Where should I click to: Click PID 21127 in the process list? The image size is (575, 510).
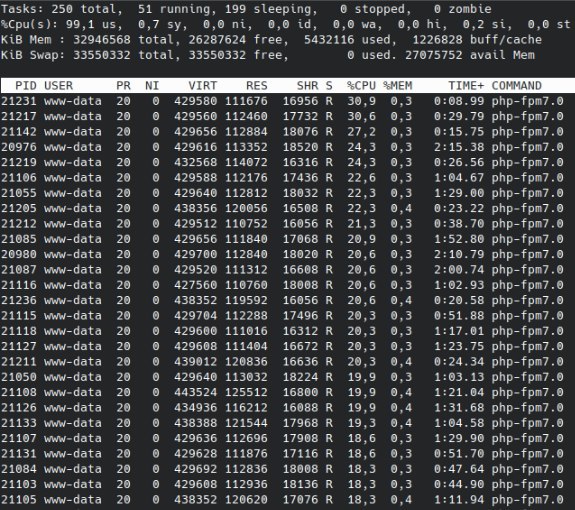[x=19, y=346]
